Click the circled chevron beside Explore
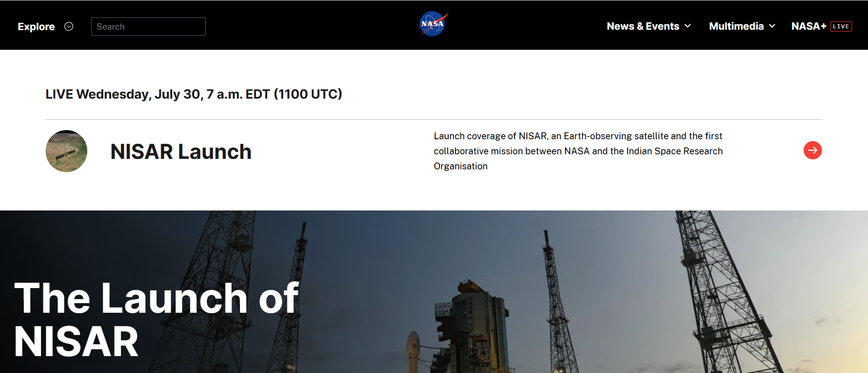868x373 pixels. click(x=69, y=26)
